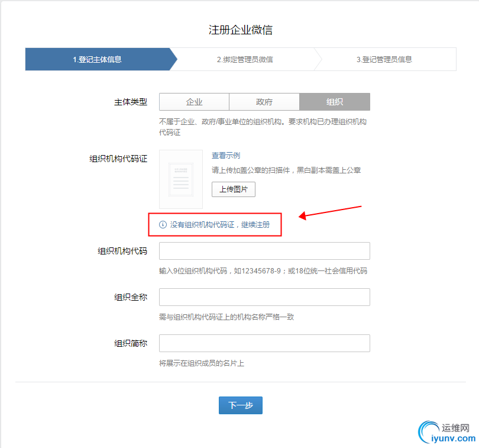Screen dimensions: 479x448
Task: Select the 组织 subject type
Action: click(x=335, y=102)
